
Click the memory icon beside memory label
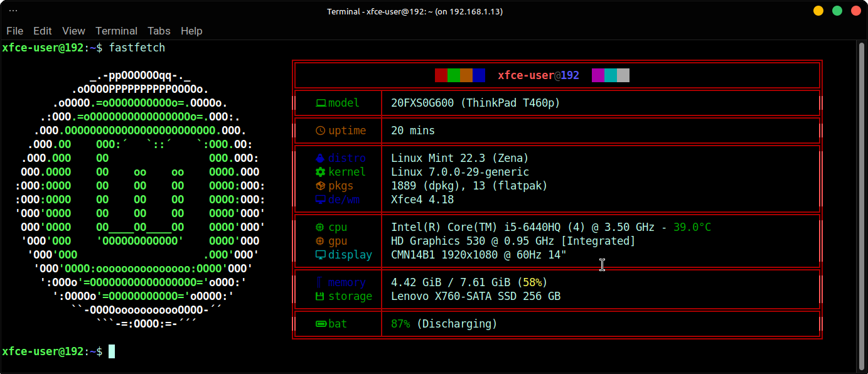point(319,282)
